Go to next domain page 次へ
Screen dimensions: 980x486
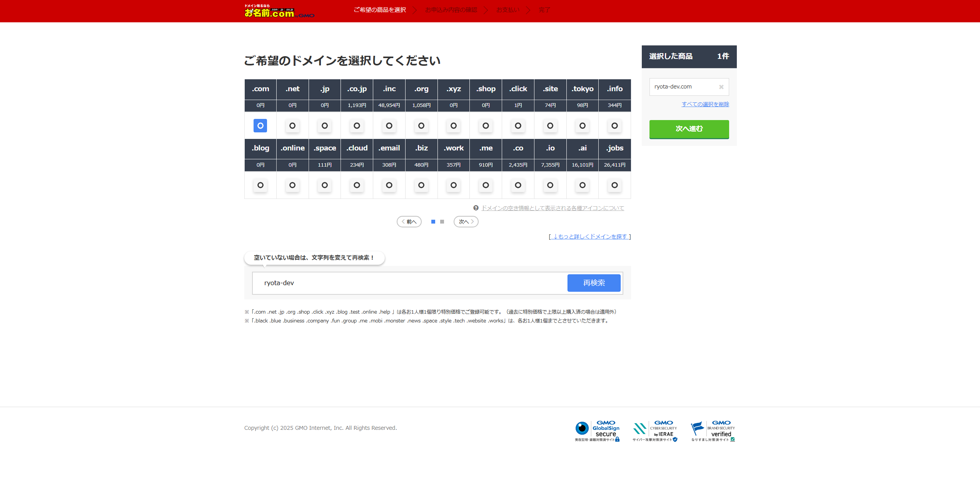pyautogui.click(x=466, y=222)
